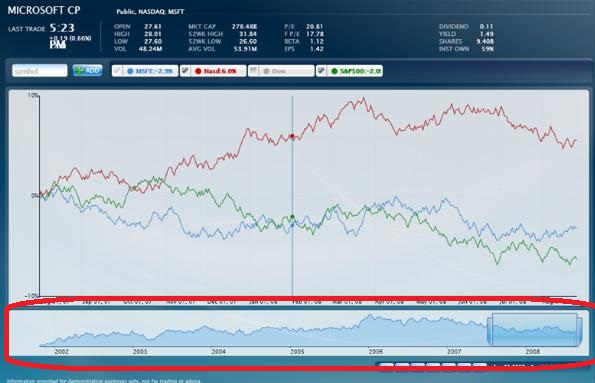
Task: Click the INST OWN value 59%
Action: [488, 49]
